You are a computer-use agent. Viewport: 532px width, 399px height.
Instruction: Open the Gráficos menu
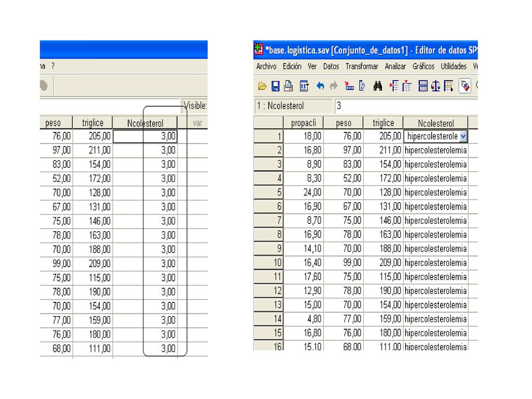click(423, 66)
